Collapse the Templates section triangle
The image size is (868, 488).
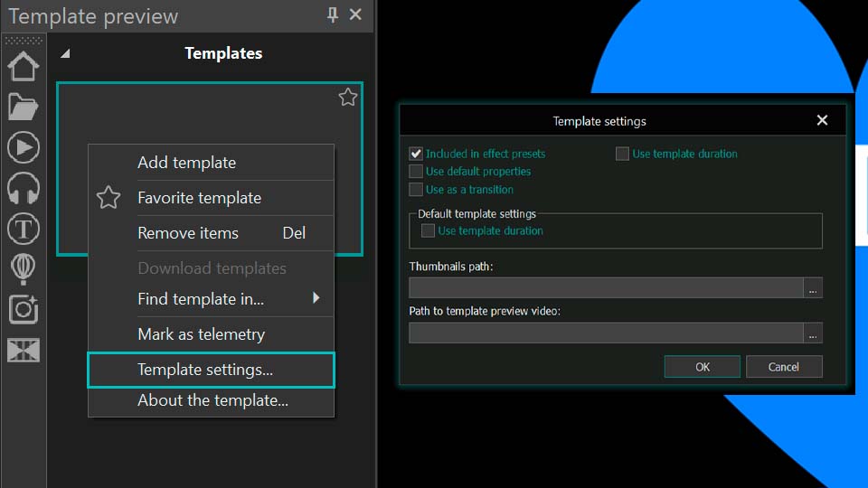[65, 53]
